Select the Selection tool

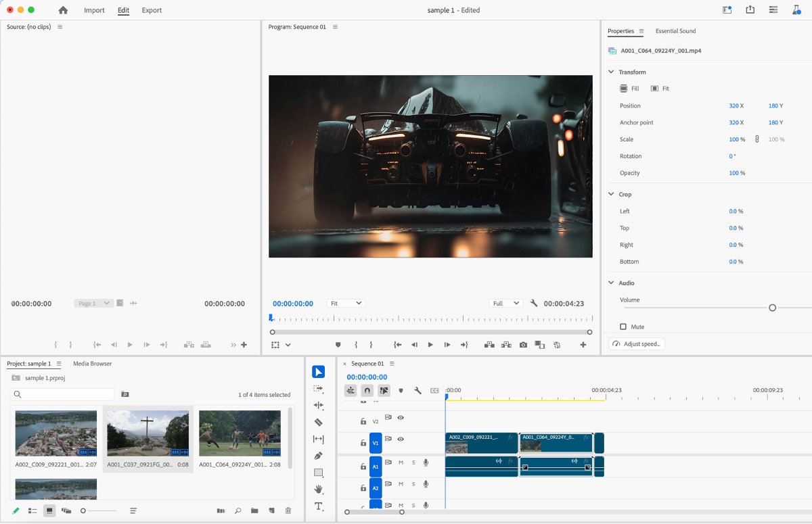click(318, 371)
